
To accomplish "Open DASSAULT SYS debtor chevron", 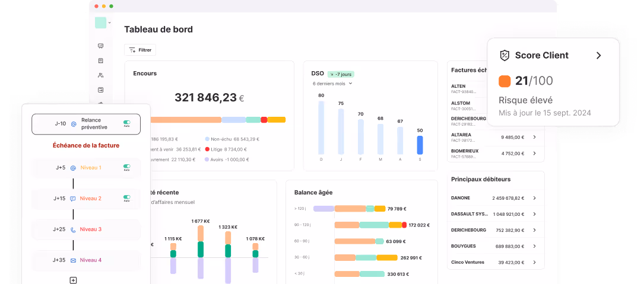I will pyautogui.click(x=534, y=214).
